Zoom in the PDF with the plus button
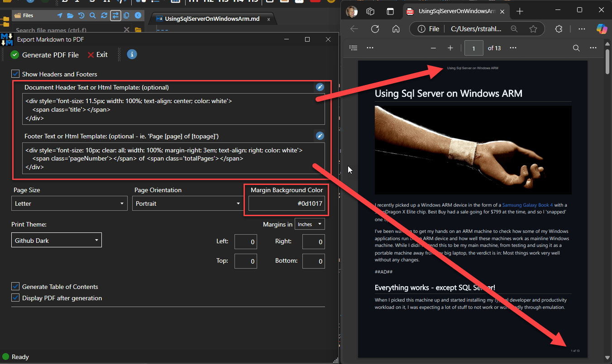 pyautogui.click(x=450, y=48)
